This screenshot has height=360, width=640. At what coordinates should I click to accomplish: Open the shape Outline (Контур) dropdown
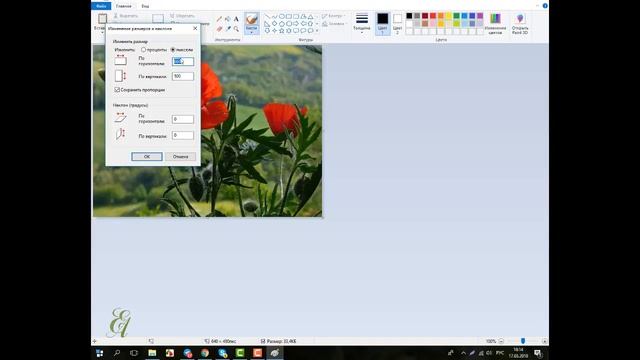[x=333, y=16]
